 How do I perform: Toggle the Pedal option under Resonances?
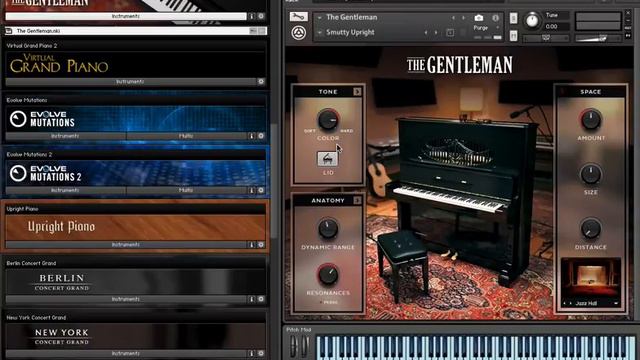point(329,302)
